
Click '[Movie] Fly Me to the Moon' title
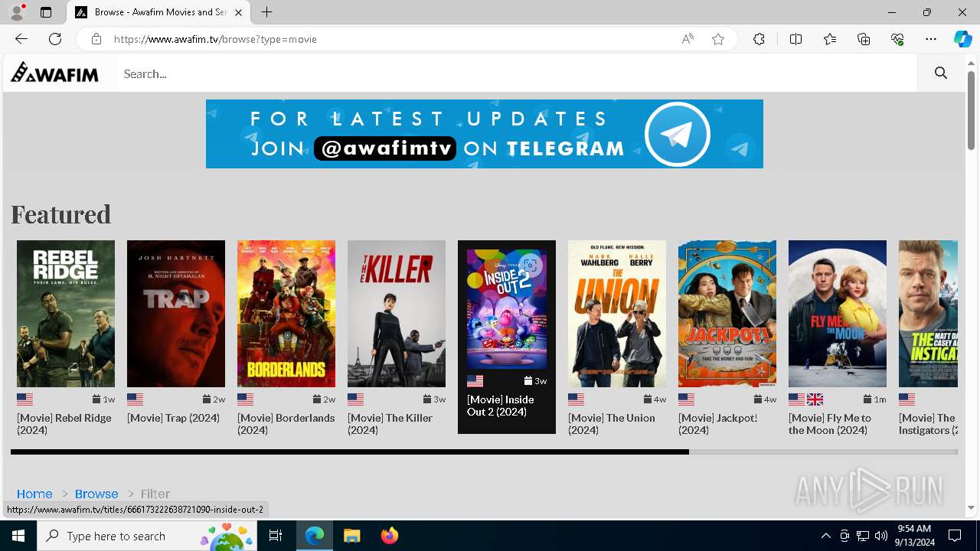tap(830, 424)
